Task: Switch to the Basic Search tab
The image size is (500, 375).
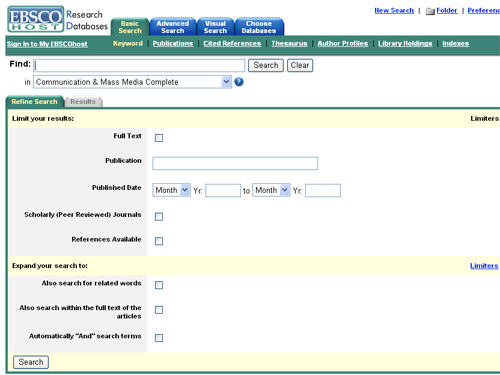Action: pos(130,27)
